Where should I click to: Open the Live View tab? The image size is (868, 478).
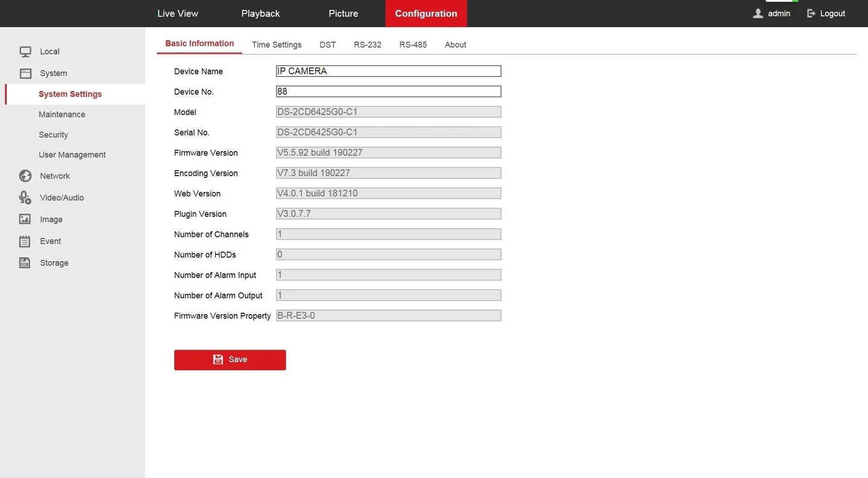[x=178, y=14]
